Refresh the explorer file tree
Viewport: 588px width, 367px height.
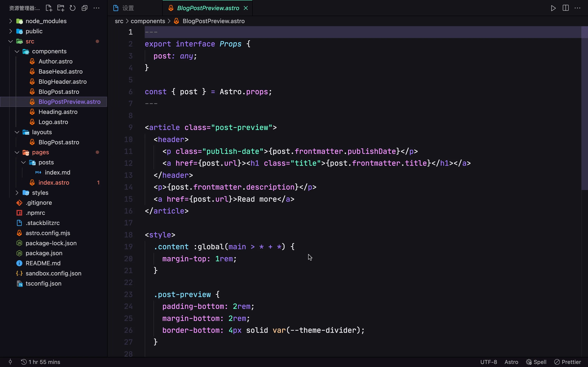[x=72, y=8]
